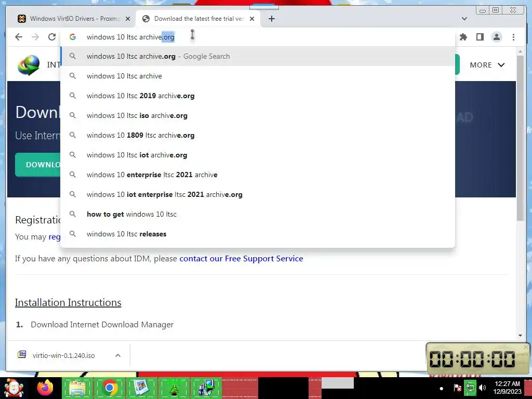Expand options for virtio-win download item
The image size is (532, 399).
tap(118, 355)
